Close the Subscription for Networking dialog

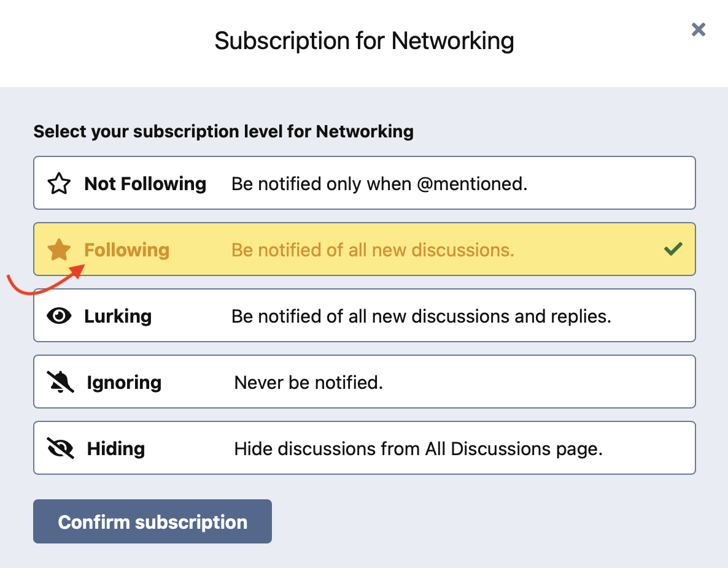click(699, 29)
